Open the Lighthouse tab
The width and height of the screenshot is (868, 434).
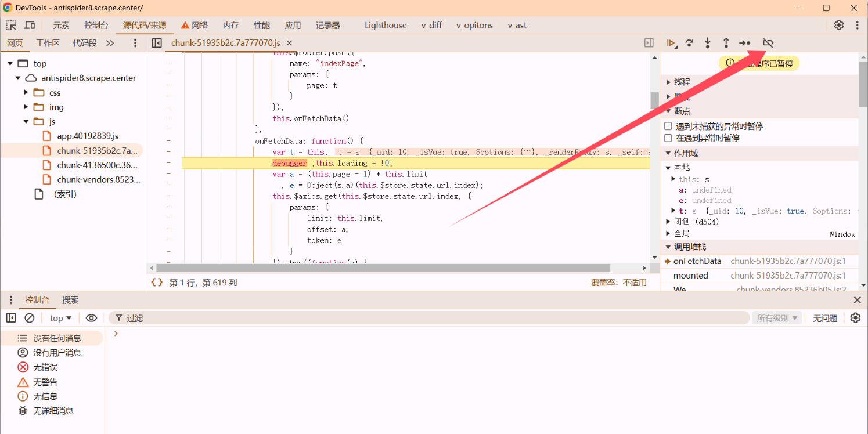(386, 25)
